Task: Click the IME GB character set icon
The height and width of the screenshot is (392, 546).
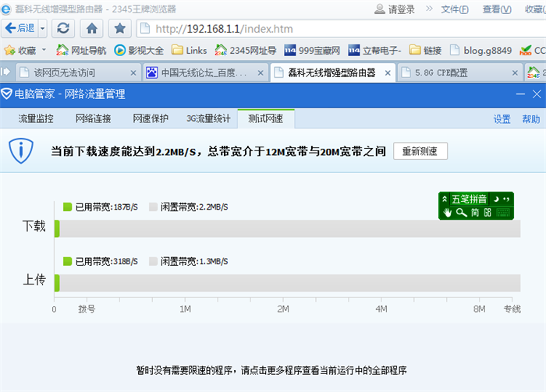Action: [x=487, y=212]
